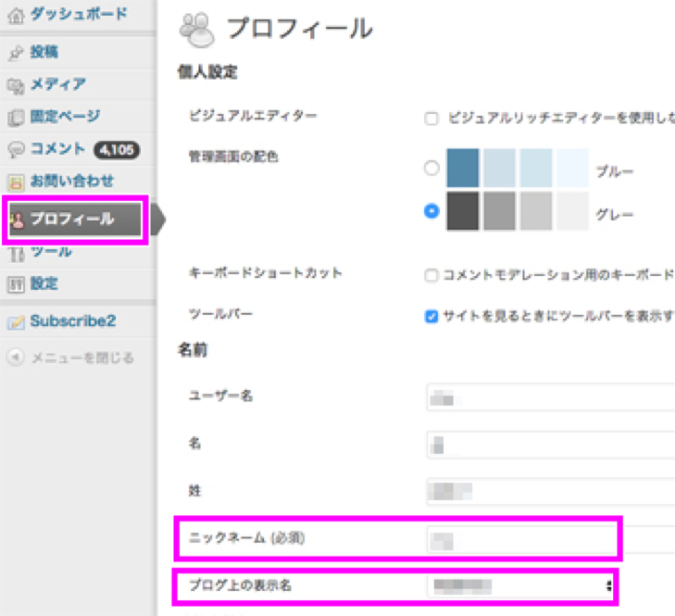Click the コメント speech bubble icon
The width and height of the screenshot is (675, 616).
(15, 149)
